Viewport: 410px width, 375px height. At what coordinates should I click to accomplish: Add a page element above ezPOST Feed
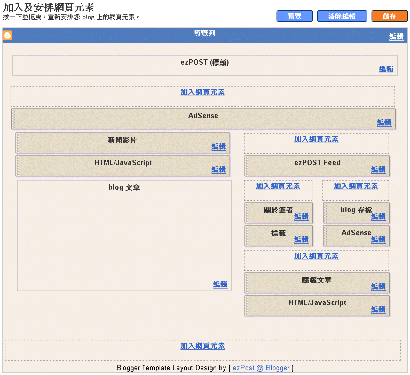pos(316,139)
